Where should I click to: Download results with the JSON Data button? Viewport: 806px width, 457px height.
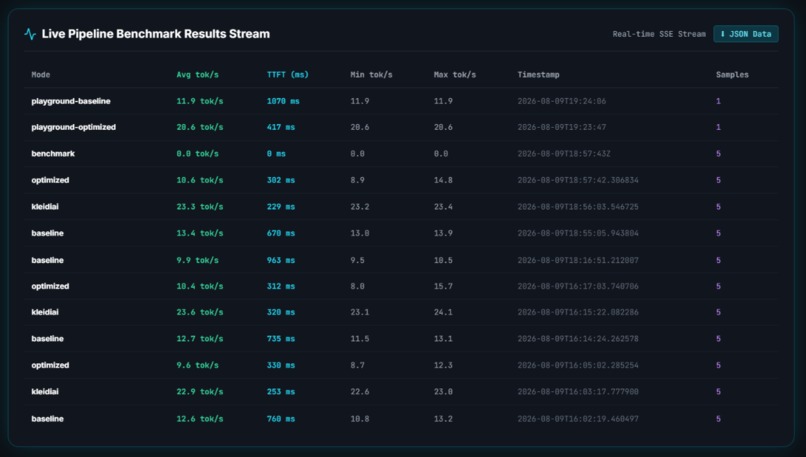[x=745, y=34]
